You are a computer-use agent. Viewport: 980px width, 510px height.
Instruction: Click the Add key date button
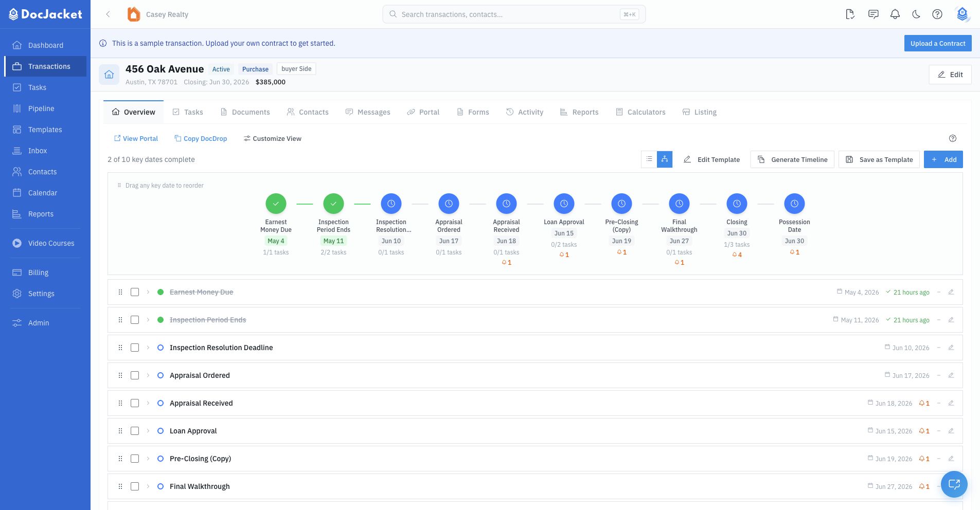(x=943, y=159)
